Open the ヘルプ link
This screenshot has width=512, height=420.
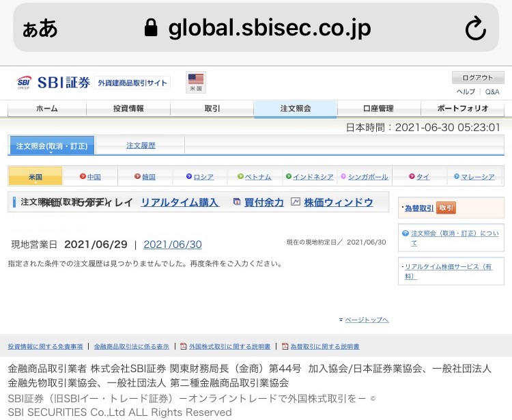(x=466, y=92)
